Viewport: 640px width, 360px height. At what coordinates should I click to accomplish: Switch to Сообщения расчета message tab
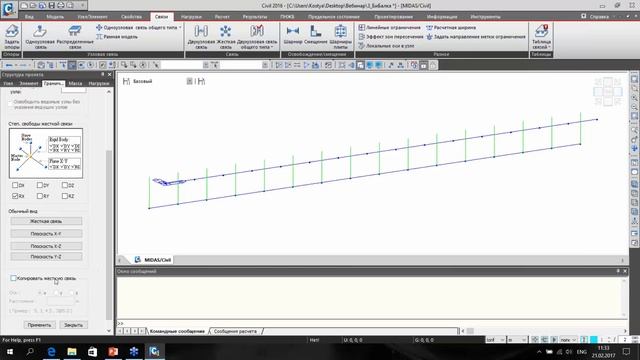236,331
